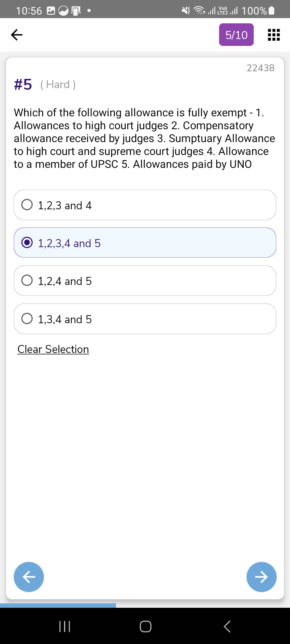Screen dimensions: 290x644
Task: Tap the gallery notification icon in status bar
Action: point(51,11)
